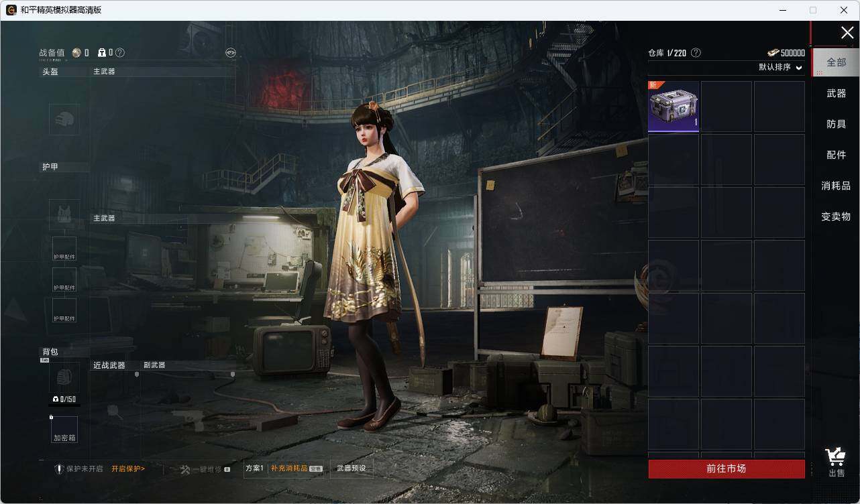Click the 0/150 backpack capacity text
Image resolution: width=860 pixels, height=504 pixels.
point(68,399)
